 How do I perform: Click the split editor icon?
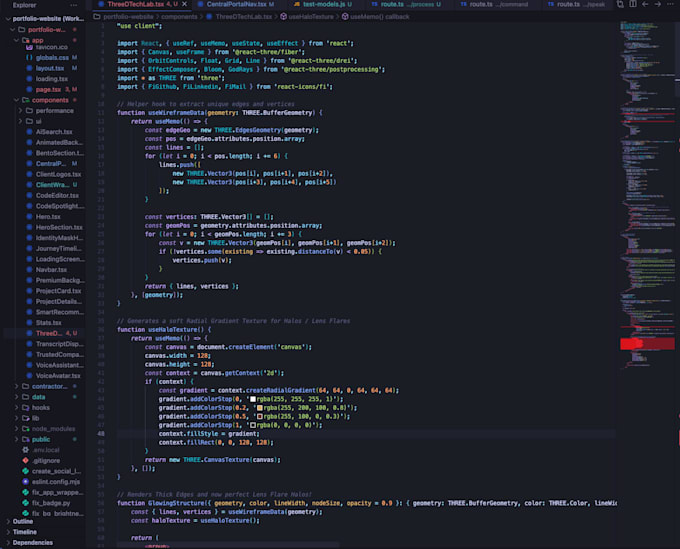pos(633,4)
